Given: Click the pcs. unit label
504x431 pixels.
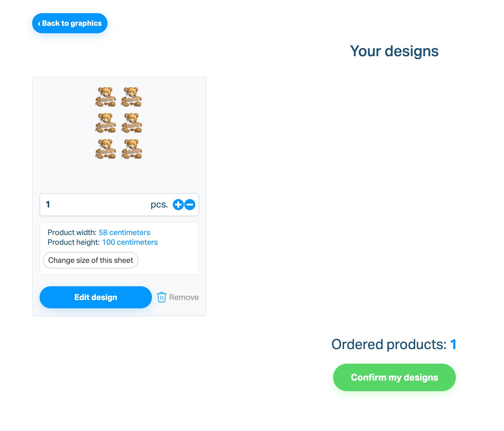Looking at the screenshot, I should [x=159, y=205].
